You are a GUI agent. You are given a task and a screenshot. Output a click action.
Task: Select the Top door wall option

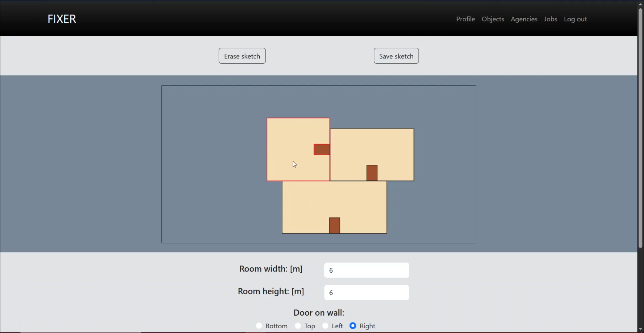(x=298, y=325)
